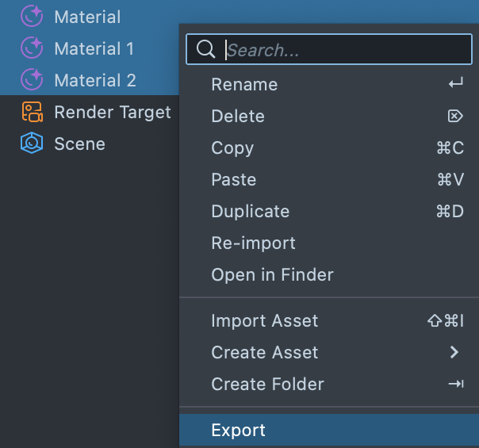Image resolution: width=479 pixels, height=448 pixels.
Task: Select the Render Target asset name
Action: (x=112, y=112)
